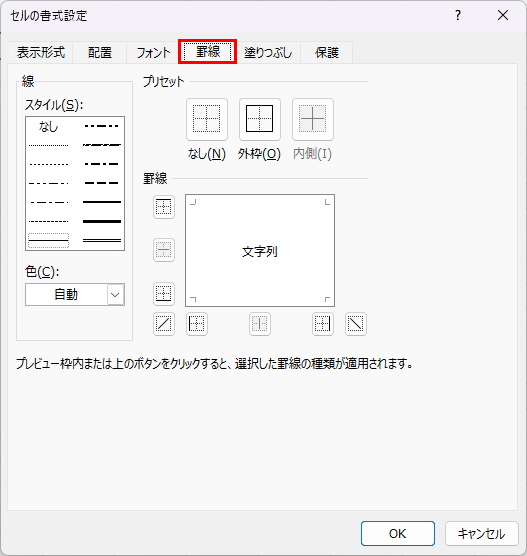Toggle the diagonal up border button

pyautogui.click(x=163, y=324)
